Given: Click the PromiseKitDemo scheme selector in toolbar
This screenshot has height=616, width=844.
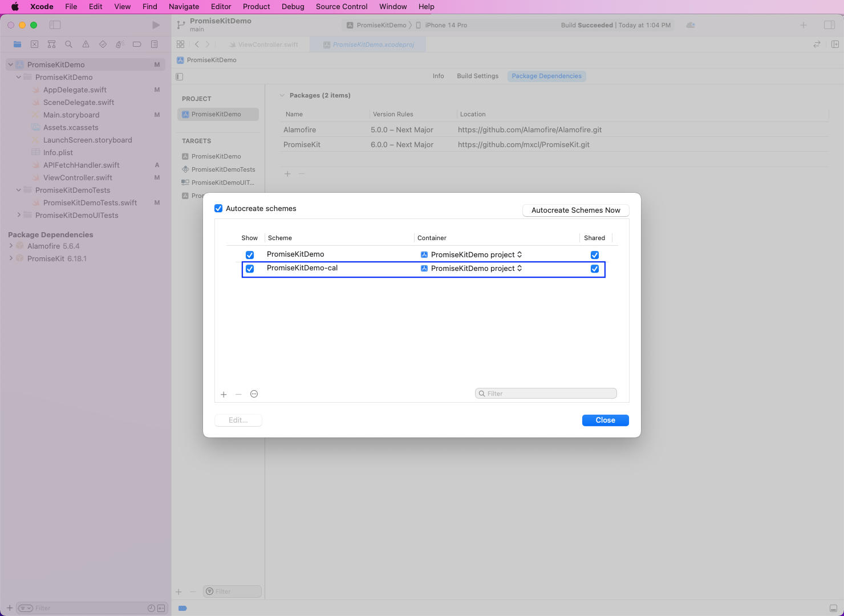Looking at the screenshot, I should click(376, 25).
